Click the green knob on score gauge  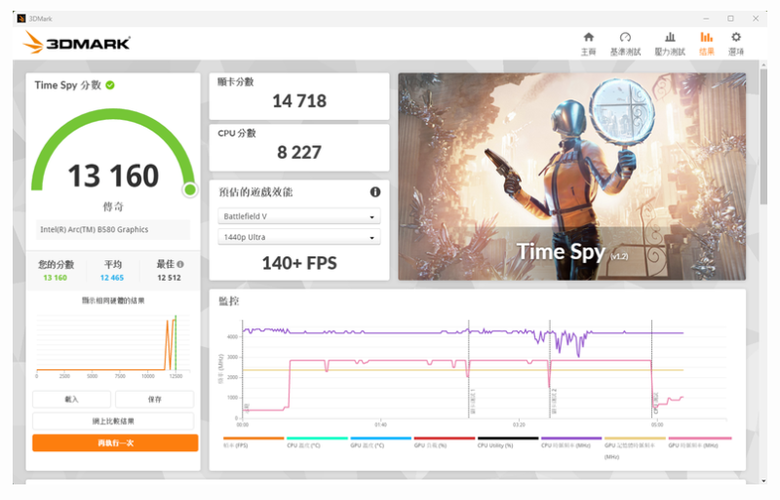coord(190,190)
